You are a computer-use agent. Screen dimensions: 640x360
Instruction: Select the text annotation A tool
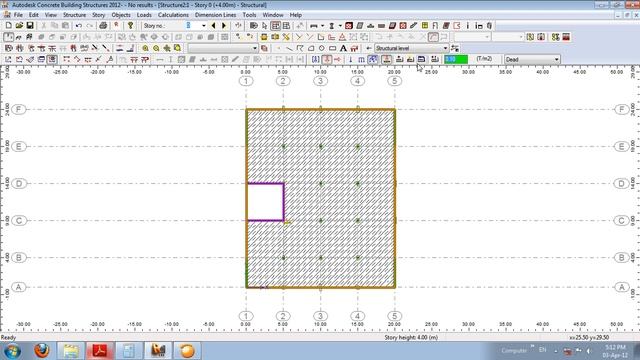343,48
